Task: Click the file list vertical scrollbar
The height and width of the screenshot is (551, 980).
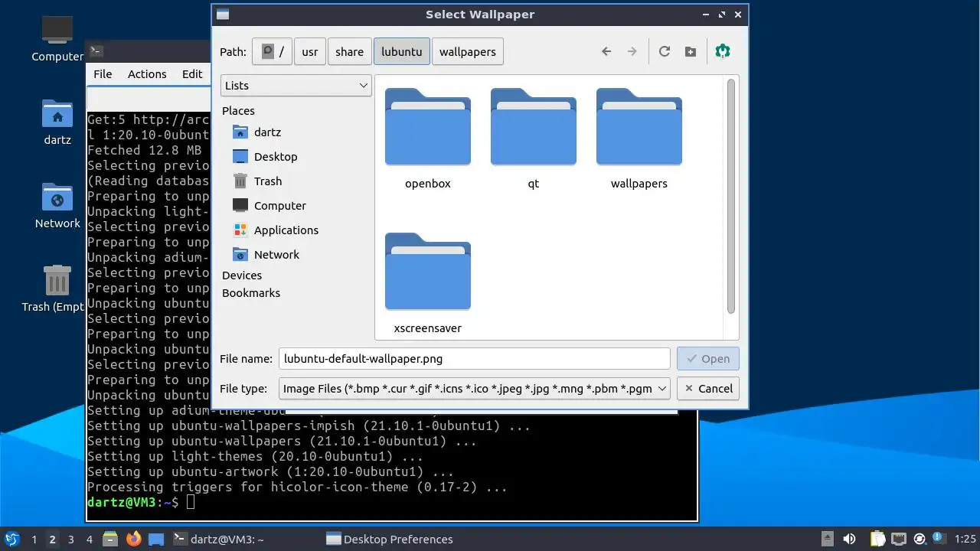Action: (731, 196)
